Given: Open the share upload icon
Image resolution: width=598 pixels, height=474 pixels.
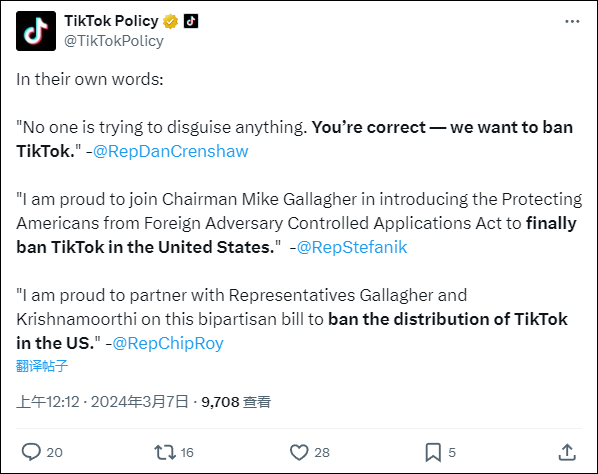Looking at the screenshot, I should pos(567,452).
